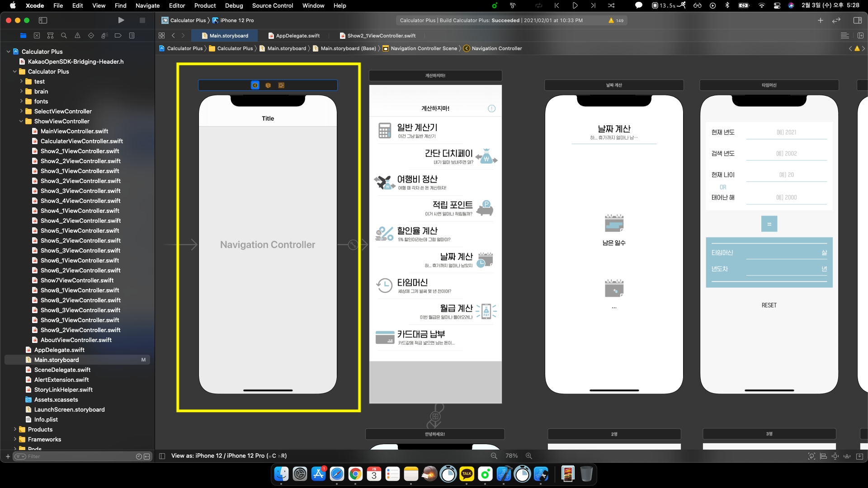Image resolution: width=868 pixels, height=488 pixels.
Task: Open the Source Control navigator icon
Action: point(37,36)
